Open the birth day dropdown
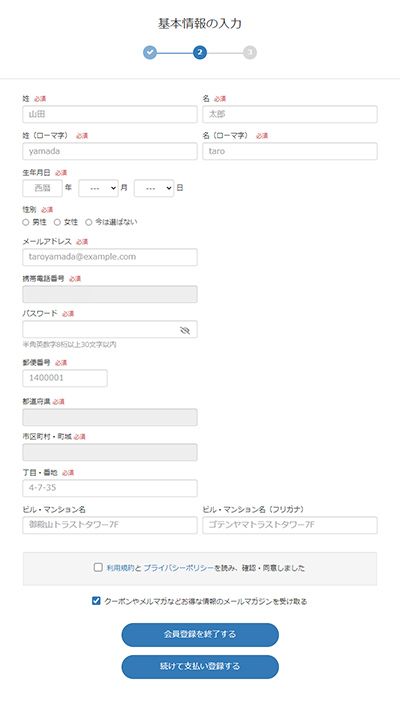 (x=154, y=188)
